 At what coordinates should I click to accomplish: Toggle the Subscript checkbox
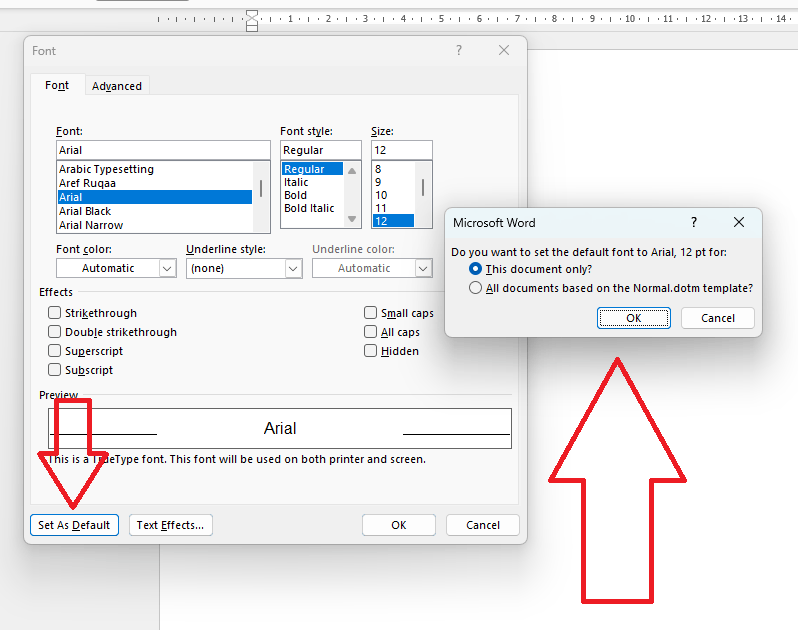coord(54,369)
